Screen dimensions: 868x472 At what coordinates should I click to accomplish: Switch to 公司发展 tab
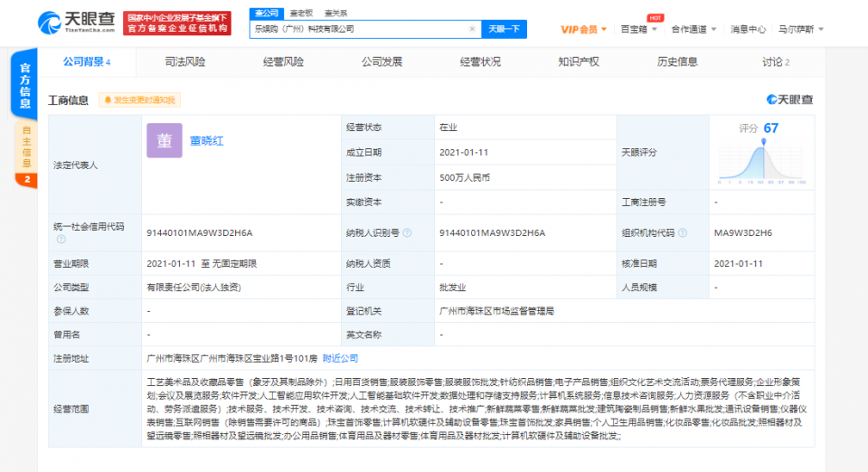tap(382, 62)
